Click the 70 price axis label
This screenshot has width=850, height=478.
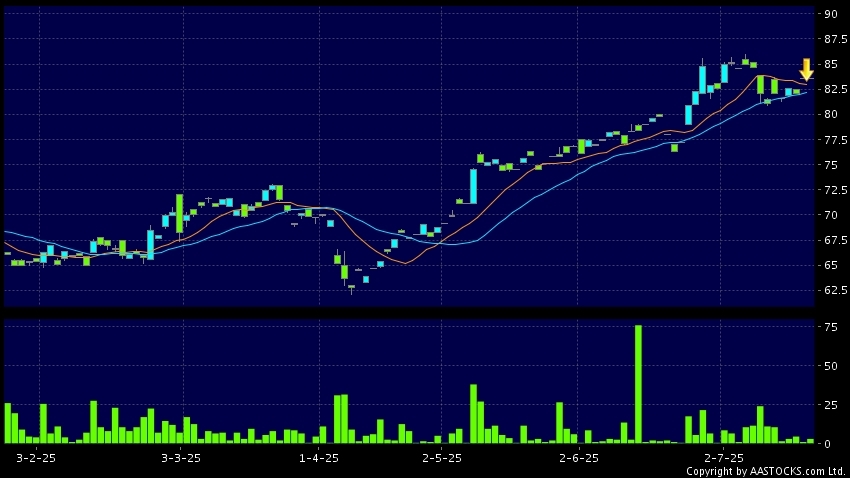(x=830, y=215)
